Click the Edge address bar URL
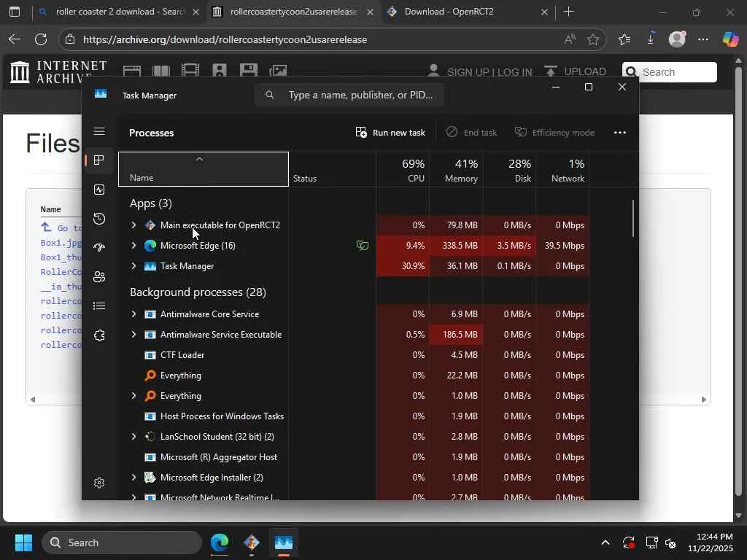 (x=225, y=39)
